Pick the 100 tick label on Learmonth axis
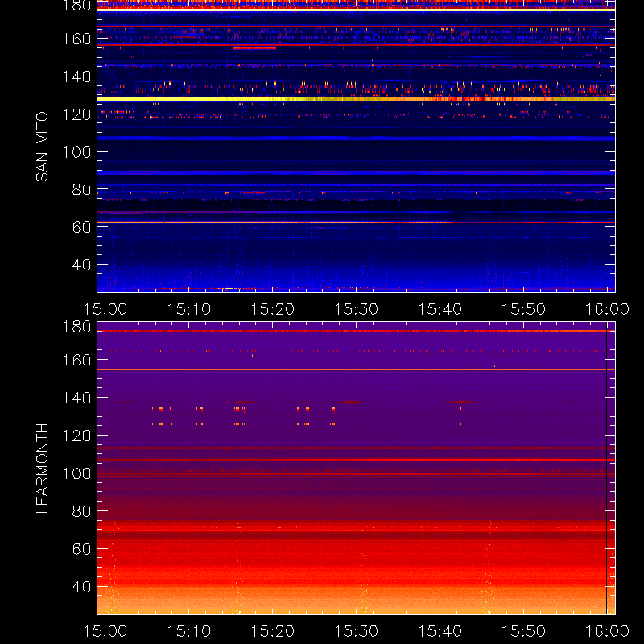 point(76,473)
